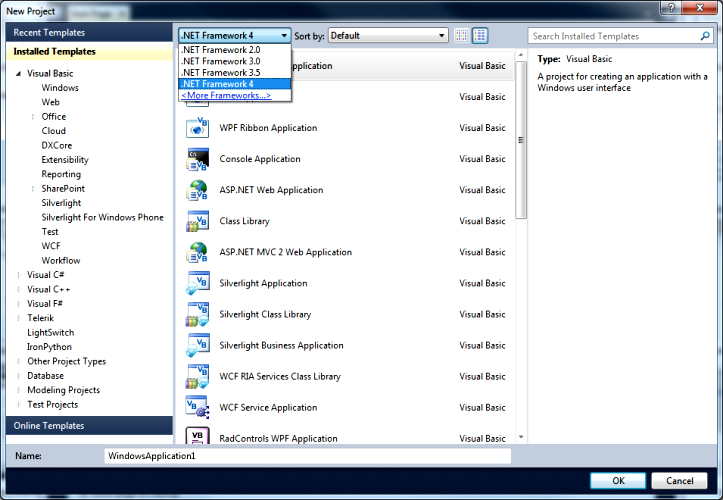Select the Console Application template name

[x=260, y=159]
